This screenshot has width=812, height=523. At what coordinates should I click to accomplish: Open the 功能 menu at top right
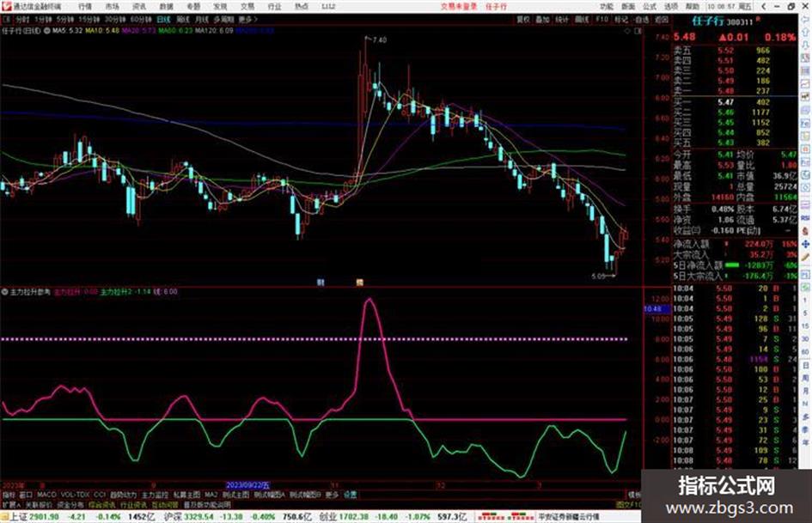[607, 6]
